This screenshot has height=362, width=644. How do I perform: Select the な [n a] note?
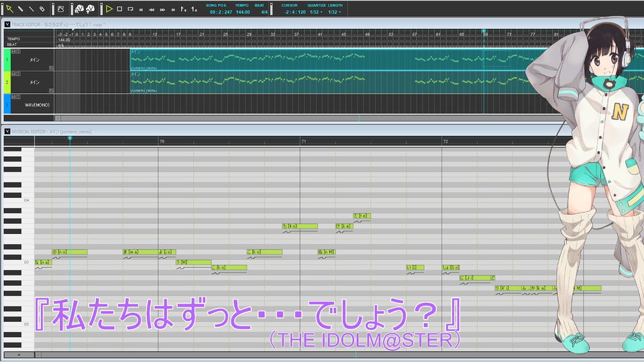[43, 262]
